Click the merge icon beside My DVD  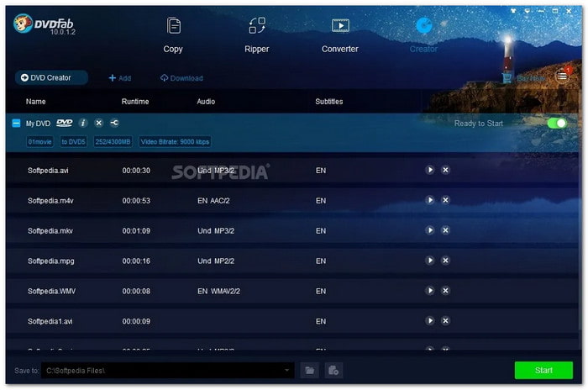coord(114,123)
